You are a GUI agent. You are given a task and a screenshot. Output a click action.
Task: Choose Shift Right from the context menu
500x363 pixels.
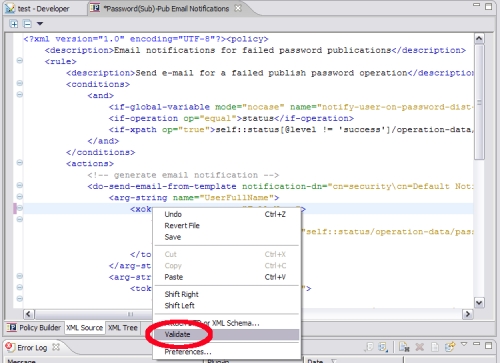coord(226,294)
